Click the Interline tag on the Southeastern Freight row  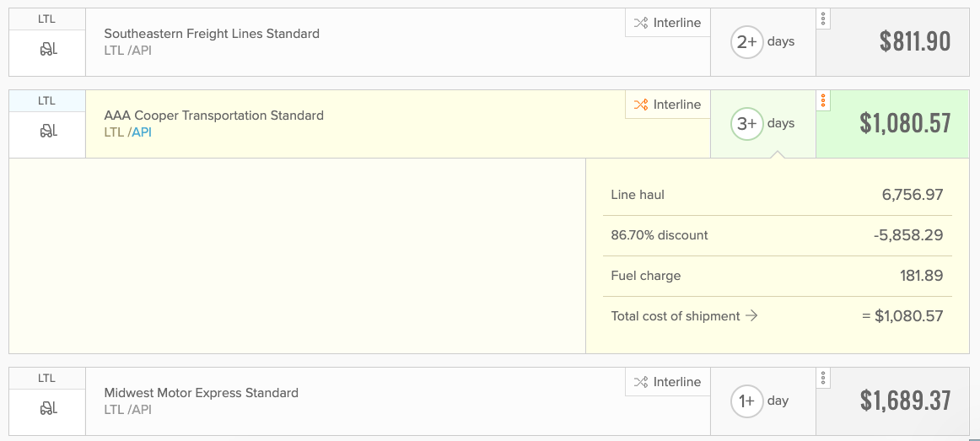point(667,23)
